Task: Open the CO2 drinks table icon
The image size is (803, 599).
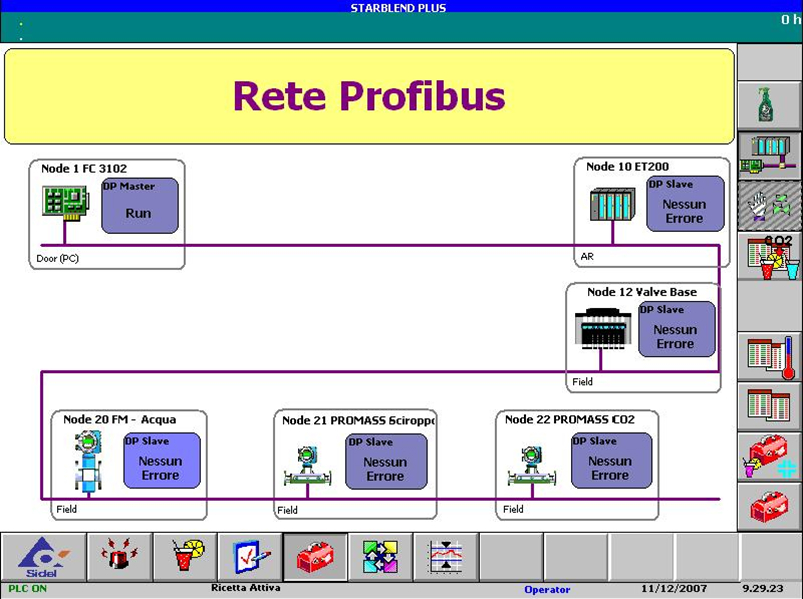Action: point(769,257)
